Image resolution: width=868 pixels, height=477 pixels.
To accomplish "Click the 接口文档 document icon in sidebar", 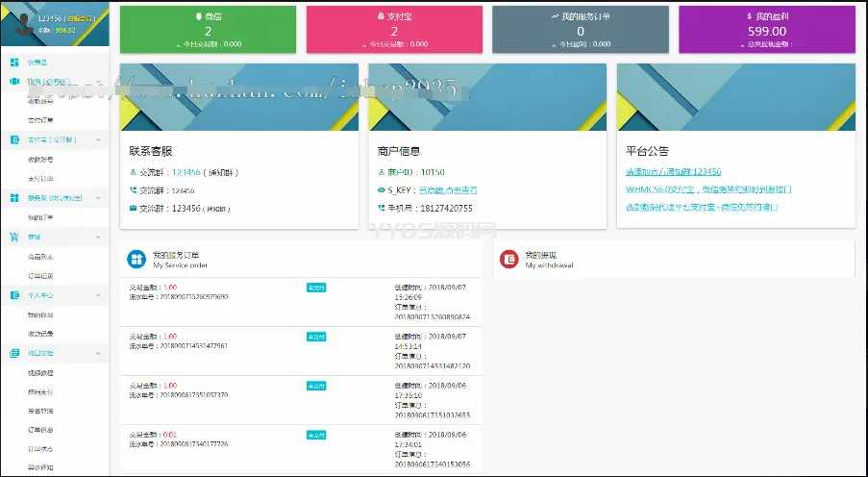I will click(x=14, y=353).
